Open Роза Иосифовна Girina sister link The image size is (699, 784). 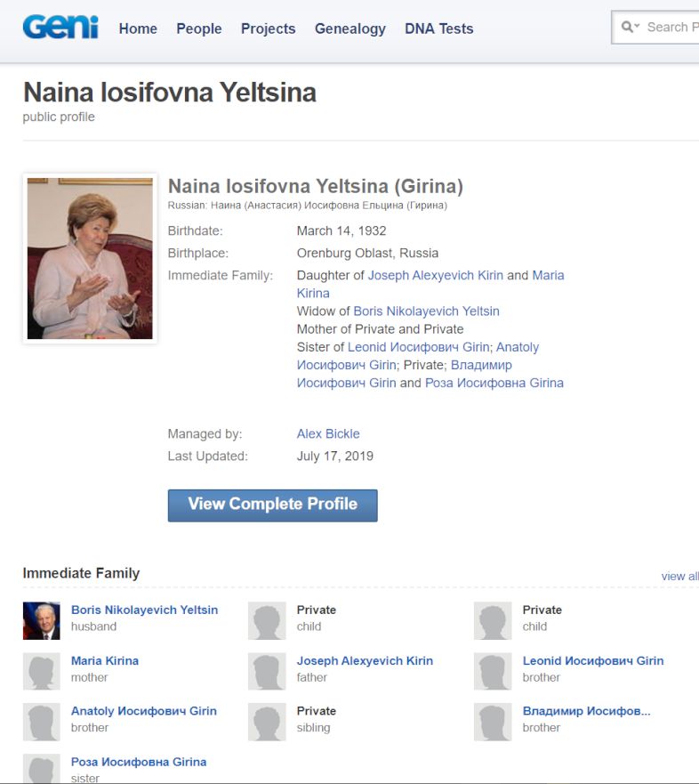tap(139, 762)
